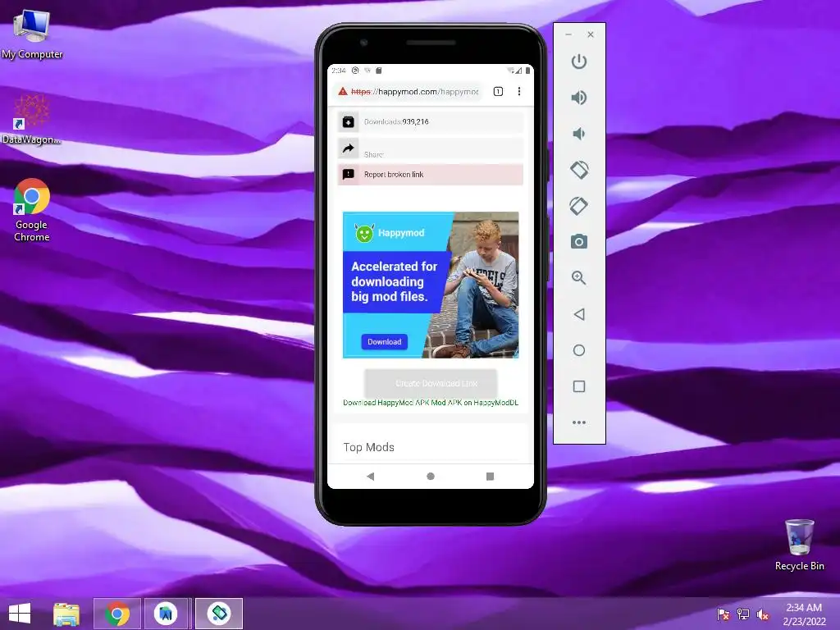840x630 pixels.
Task: Open File Explorer from the taskbar
Action: pos(66,614)
